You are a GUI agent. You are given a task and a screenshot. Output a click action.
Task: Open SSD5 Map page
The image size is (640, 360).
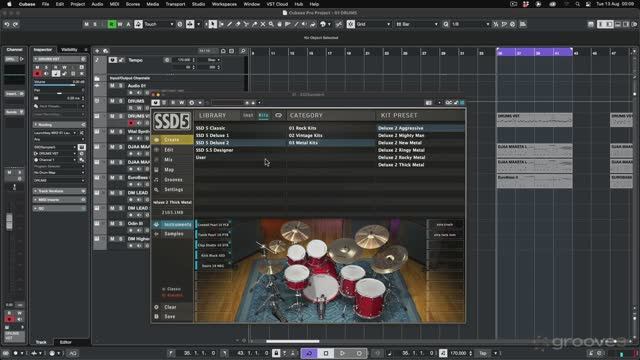click(x=169, y=169)
